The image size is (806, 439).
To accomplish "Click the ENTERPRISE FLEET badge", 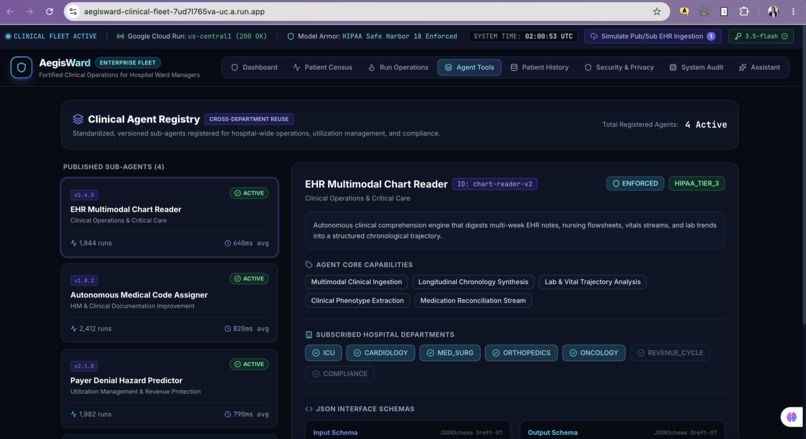I will tap(127, 63).
